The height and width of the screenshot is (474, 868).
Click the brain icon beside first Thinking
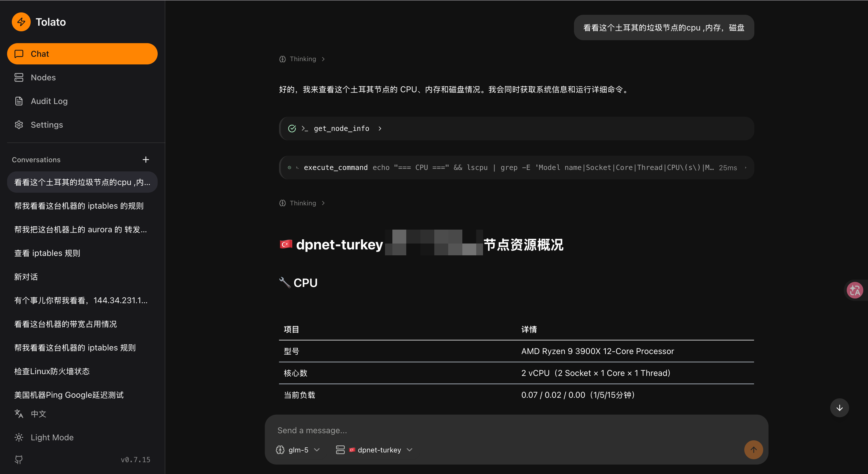pyautogui.click(x=282, y=59)
